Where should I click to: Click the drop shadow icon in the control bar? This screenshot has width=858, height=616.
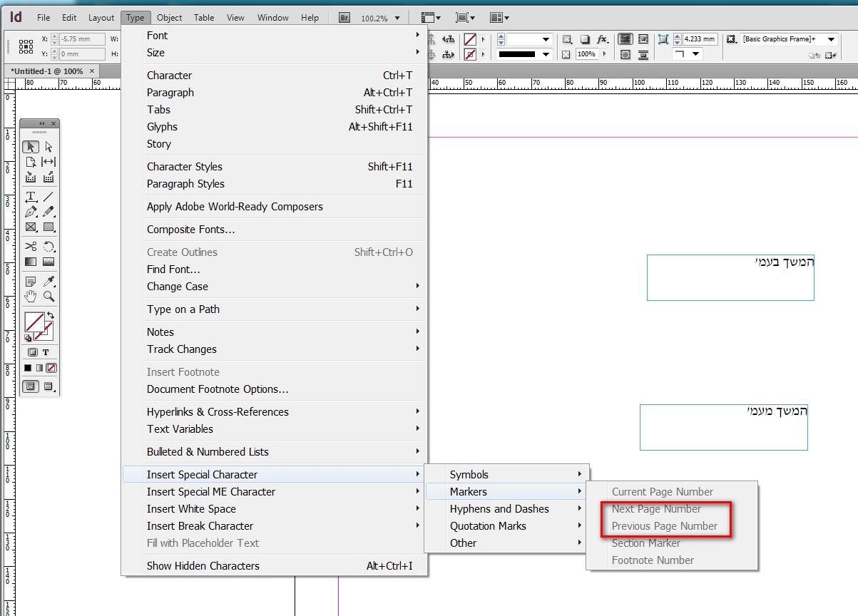[585, 39]
